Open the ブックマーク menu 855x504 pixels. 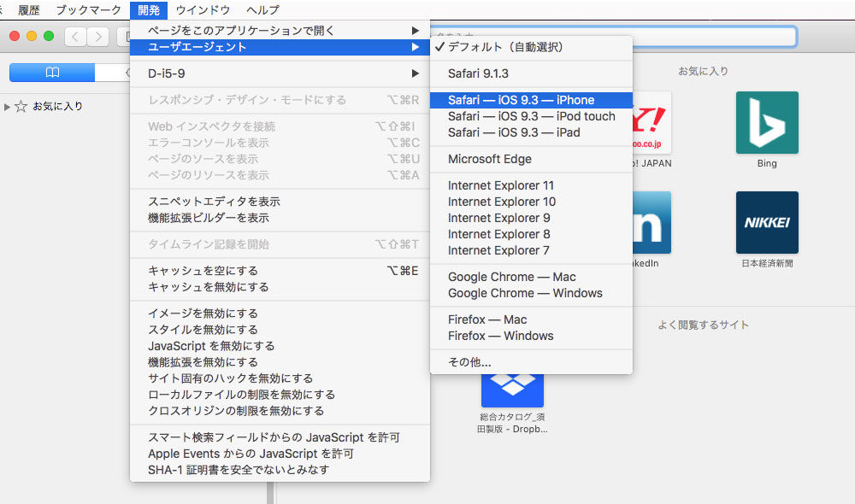click(88, 9)
